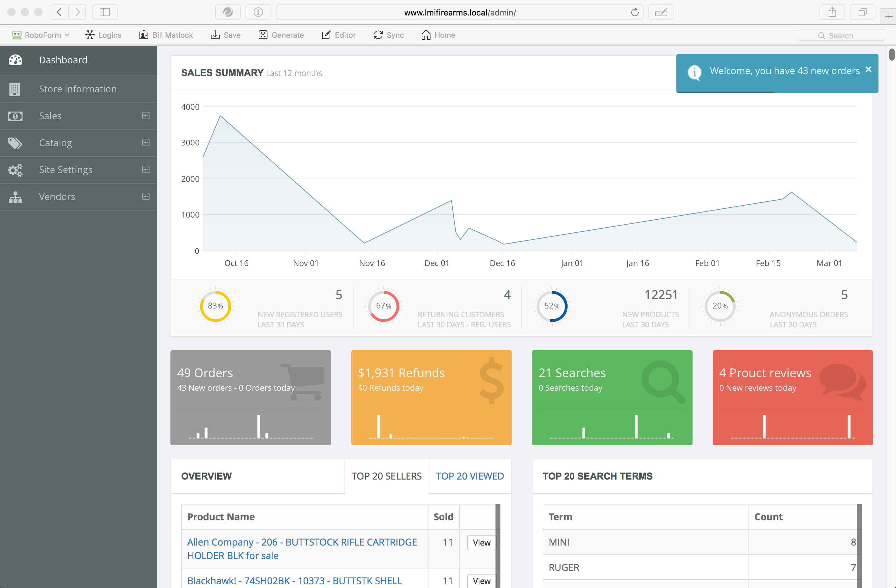Click the 52% new products gauge
Viewport: 896px width, 588px height.
click(x=552, y=306)
